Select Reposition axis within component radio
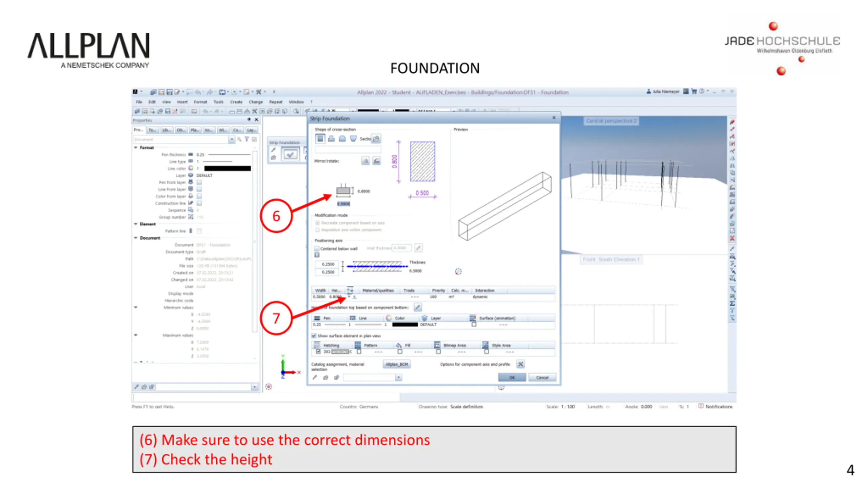868x488 pixels. [x=317, y=230]
